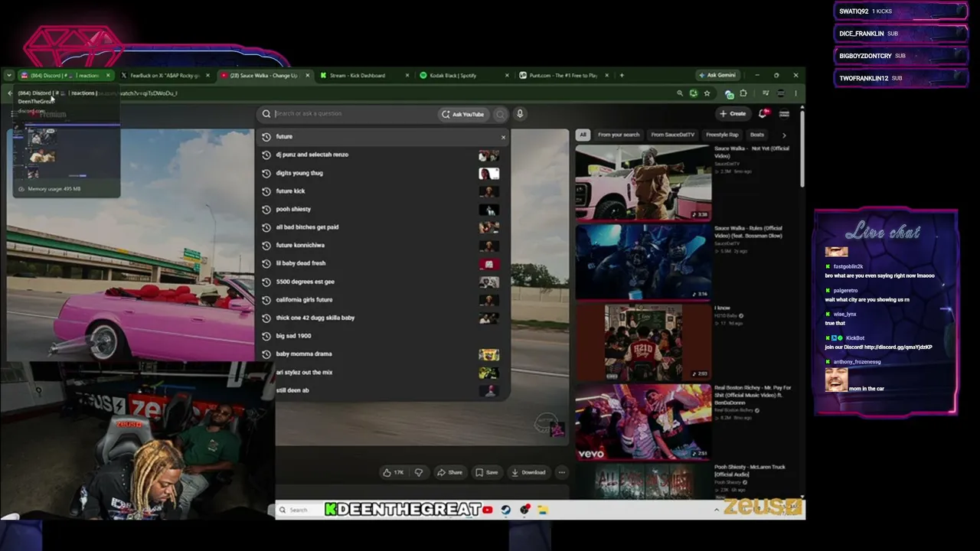980x551 pixels.
Task: Select the 'california girls future' suggestion
Action: tap(383, 300)
